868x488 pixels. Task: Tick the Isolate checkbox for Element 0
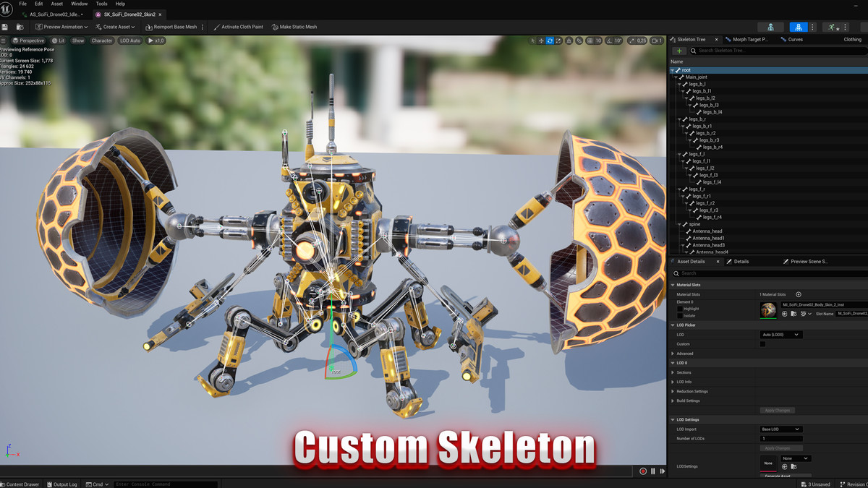(680, 316)
